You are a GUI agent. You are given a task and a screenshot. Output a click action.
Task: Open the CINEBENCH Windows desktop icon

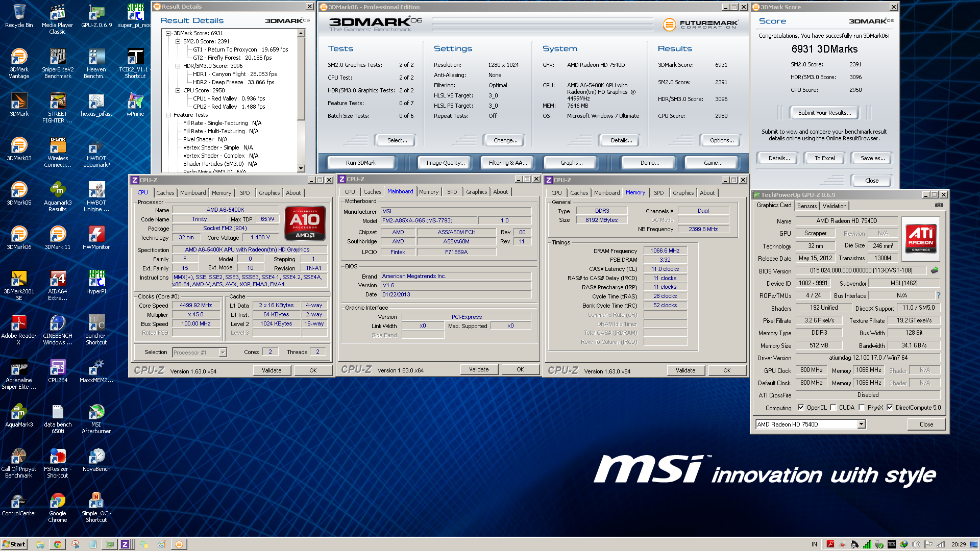pyautogui.click(x=58, y=330)
